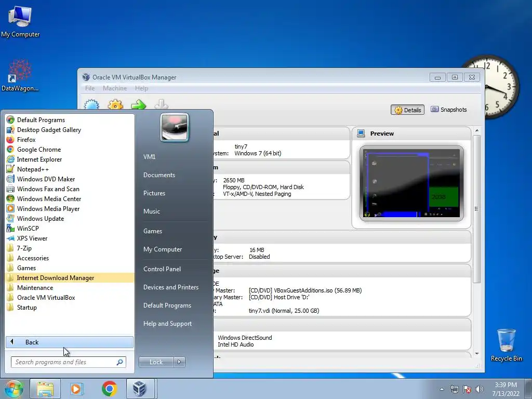Click the scroll-up arrow of VirtualBox details pane
Image resolution: width=532 pixels, height=399 pixels.
477,130
